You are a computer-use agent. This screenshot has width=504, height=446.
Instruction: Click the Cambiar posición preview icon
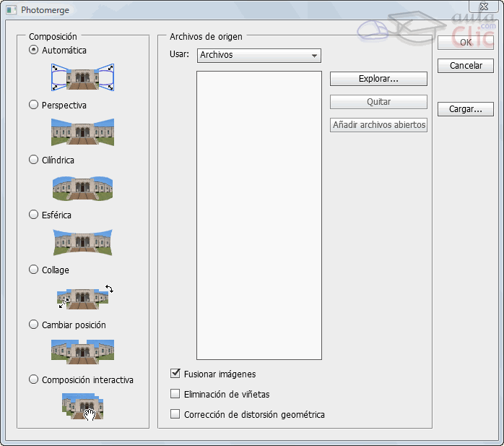[83, 351]
